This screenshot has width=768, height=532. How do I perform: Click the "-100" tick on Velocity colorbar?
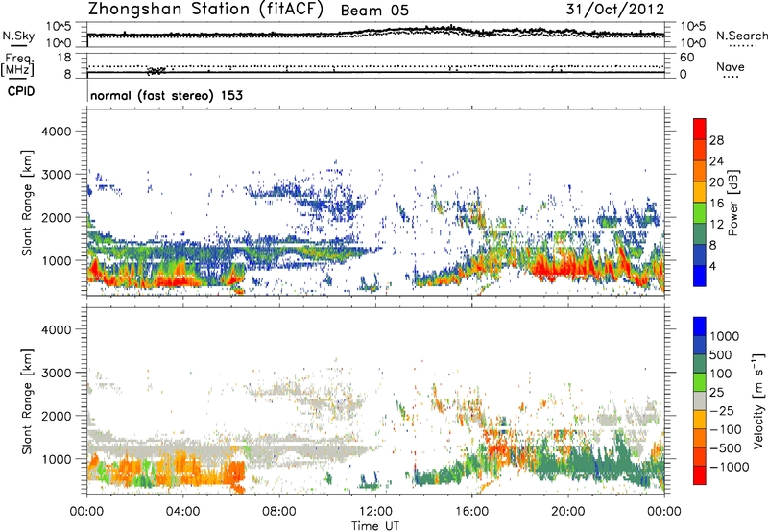pos(726,429)
